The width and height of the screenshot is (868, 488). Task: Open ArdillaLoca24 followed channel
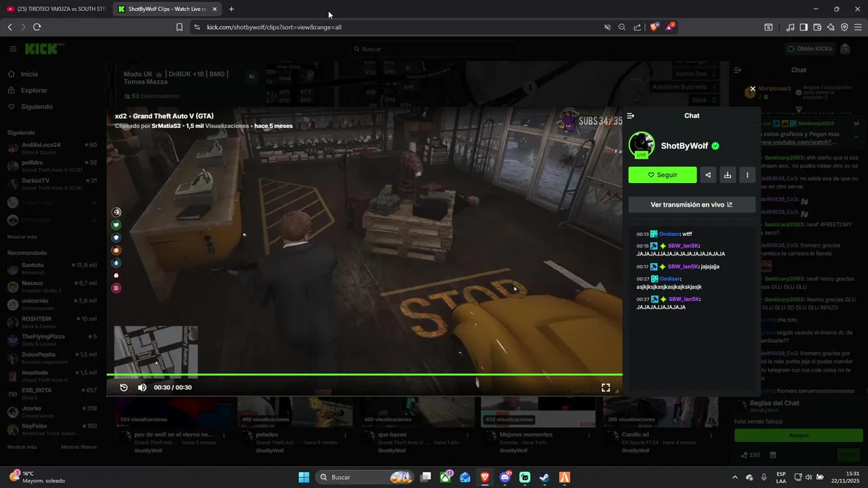click(x=52, y=148)
